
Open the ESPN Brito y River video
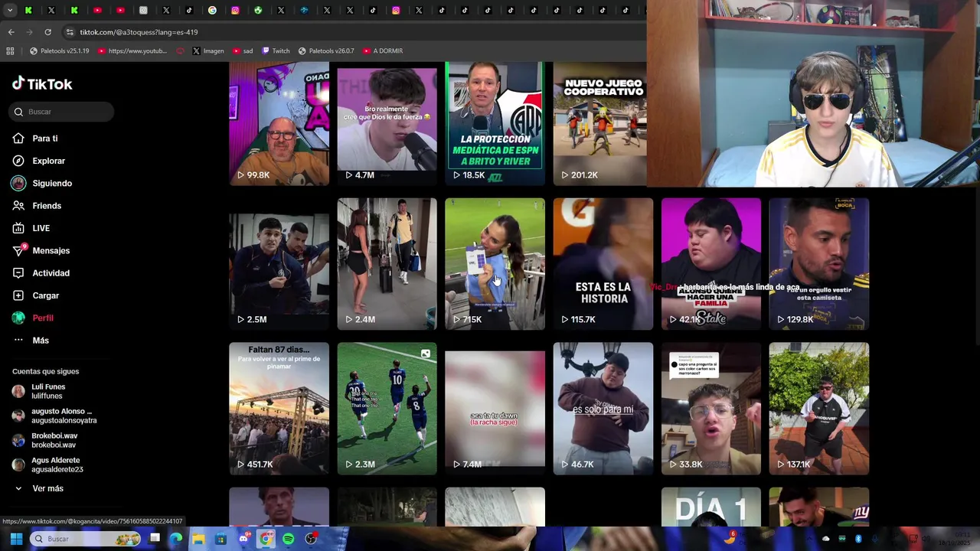(x=495, y=123)
